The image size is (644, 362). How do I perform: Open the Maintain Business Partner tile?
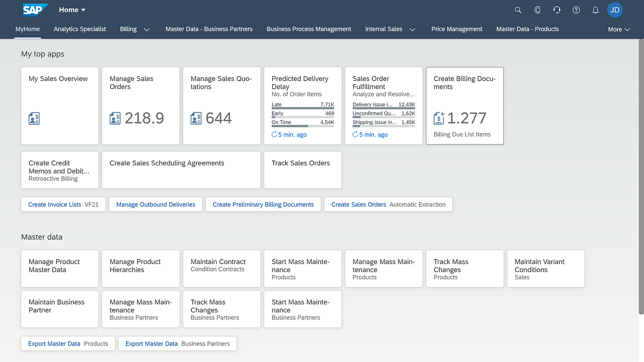click(x=60, y=309)
